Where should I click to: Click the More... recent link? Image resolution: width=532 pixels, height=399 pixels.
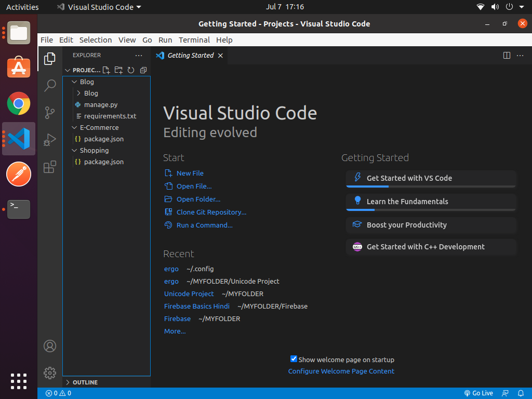click(175, 331)
